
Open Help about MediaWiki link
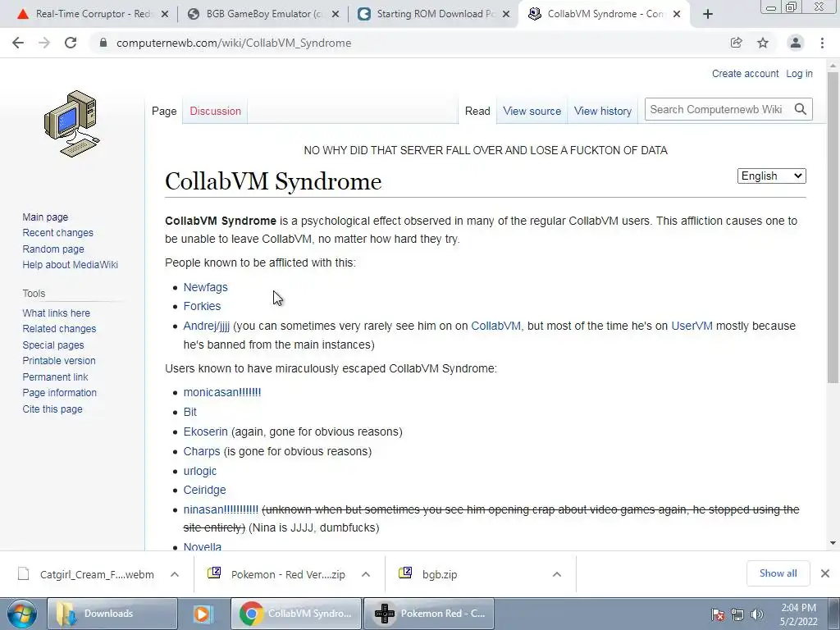(71, 265)
